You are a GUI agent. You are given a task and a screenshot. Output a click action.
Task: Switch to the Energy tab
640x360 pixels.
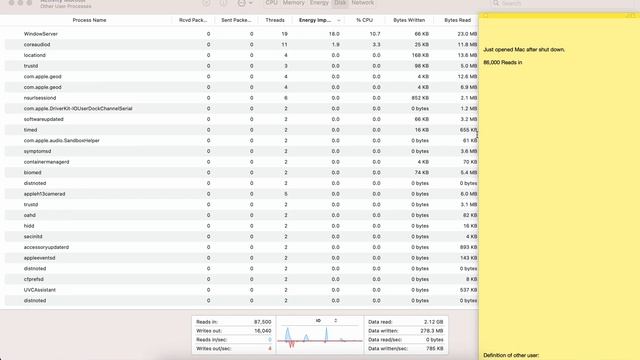319,2
